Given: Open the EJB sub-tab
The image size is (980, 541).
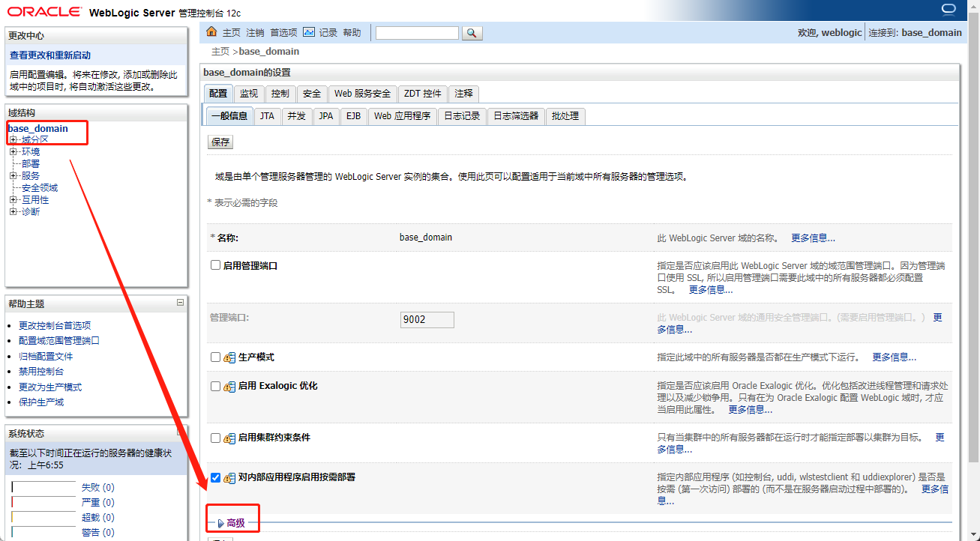Looking at the screenshot, I should coord(353,116).
